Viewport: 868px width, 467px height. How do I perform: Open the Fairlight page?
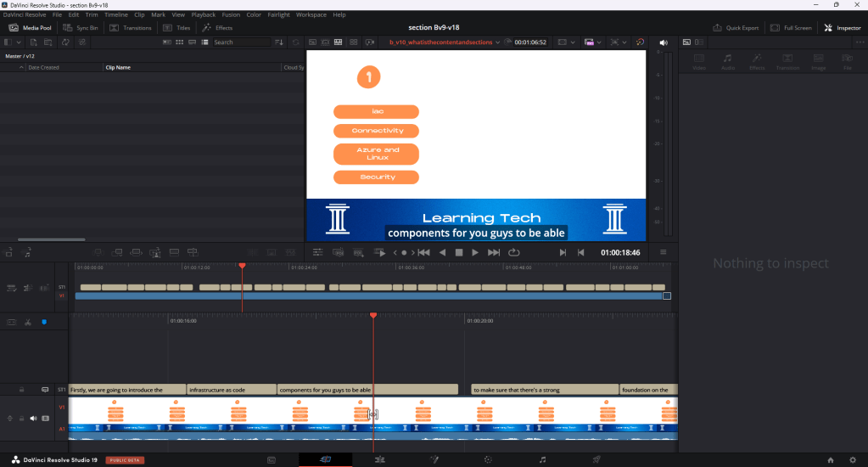542,460
